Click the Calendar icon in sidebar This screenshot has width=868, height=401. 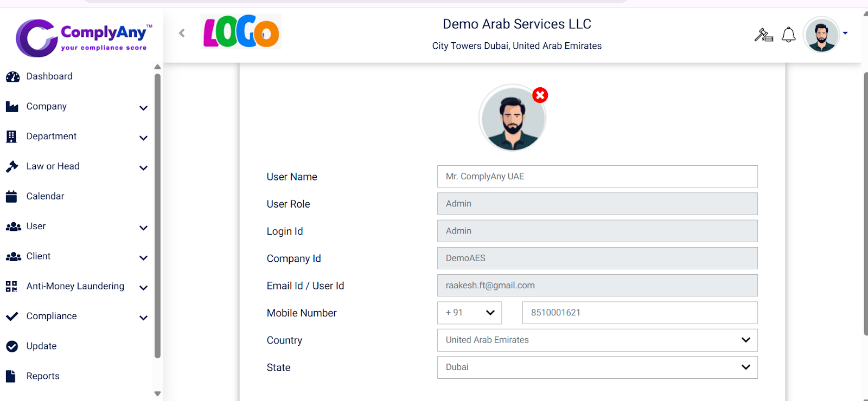click(x=11, y=197)
